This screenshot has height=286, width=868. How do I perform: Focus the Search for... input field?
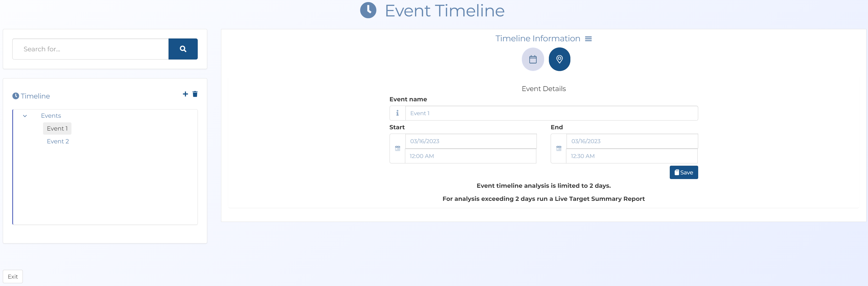click(90, 49)
